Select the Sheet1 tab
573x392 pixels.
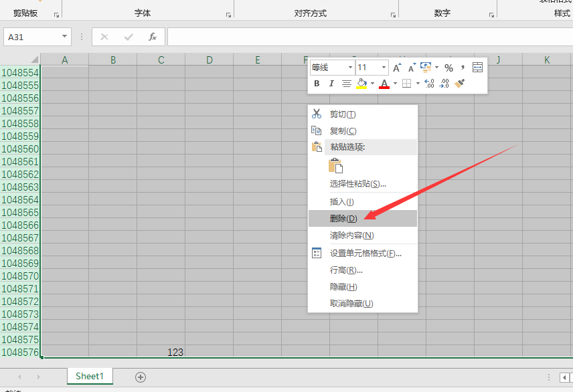tap(90, 377)
